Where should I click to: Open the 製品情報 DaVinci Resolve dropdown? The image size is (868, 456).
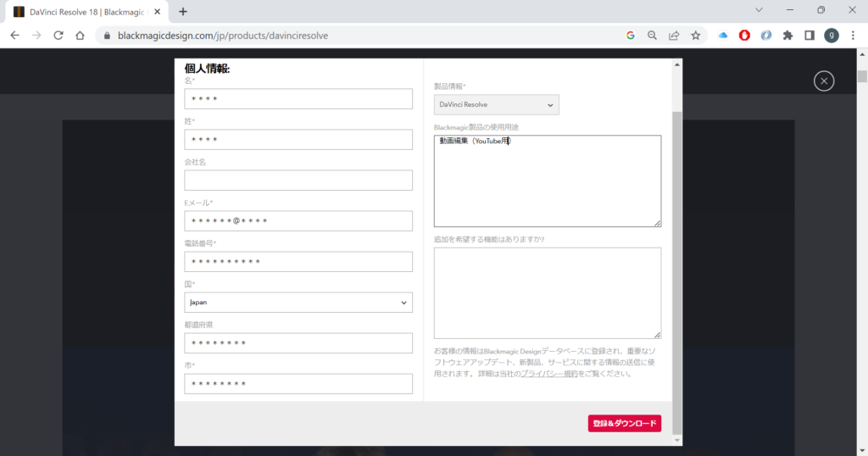coord(496,104)
